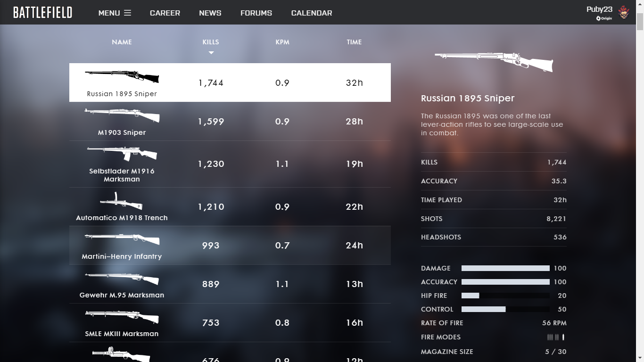Click the 28h time value
The height and width of the screenshot is (362, 644).
point(354,122)
